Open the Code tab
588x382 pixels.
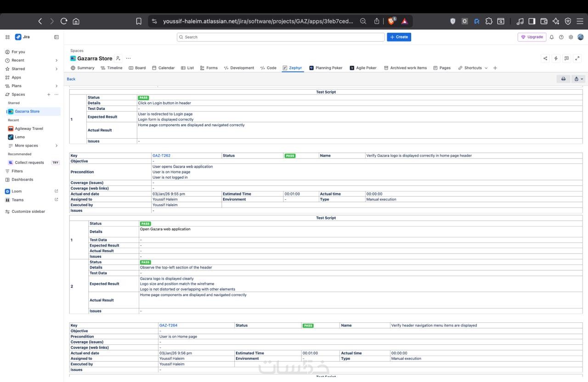point(268,68)
